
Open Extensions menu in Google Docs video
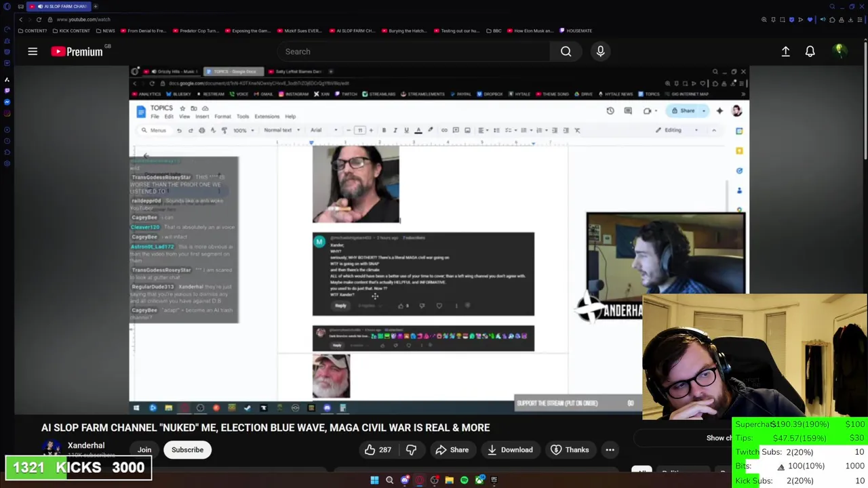267,117
